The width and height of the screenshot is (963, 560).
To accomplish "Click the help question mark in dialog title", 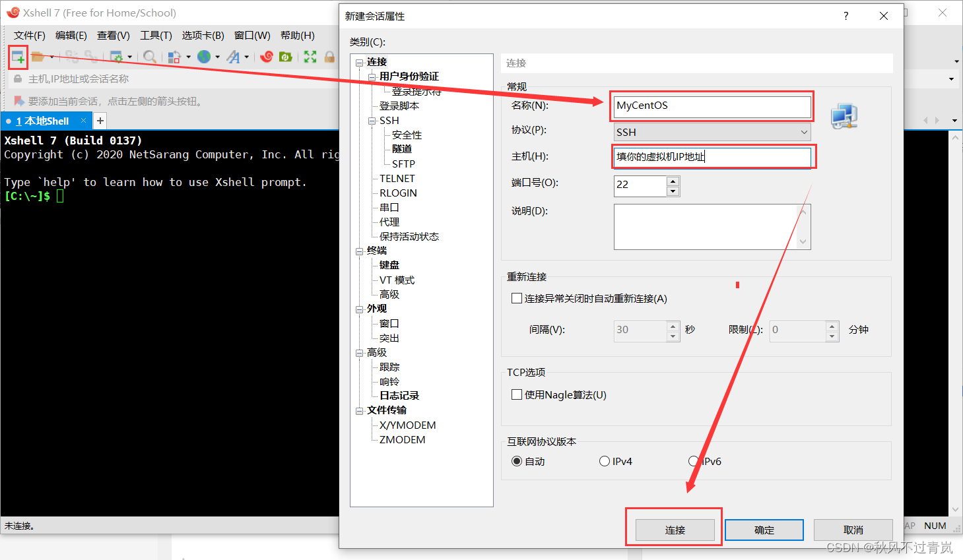I will [x=846, y=16].
